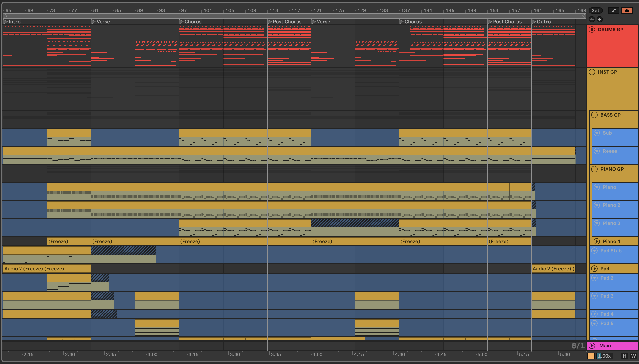Select the Reese track name
The height and width of the screenshot is (364, 639).
(610, 151)
